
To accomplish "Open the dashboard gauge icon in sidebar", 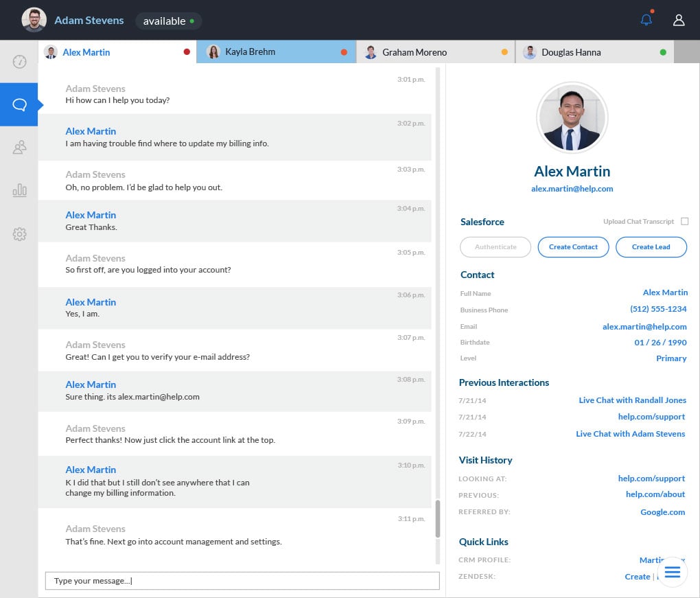I will [x=19, y=62].
